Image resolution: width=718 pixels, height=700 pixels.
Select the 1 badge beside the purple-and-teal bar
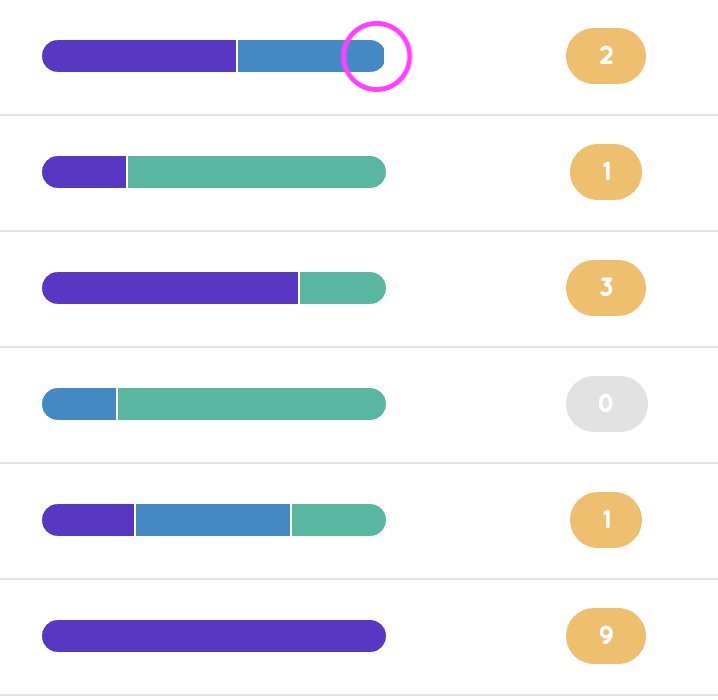pyautogui.click(x=606, y=172)
